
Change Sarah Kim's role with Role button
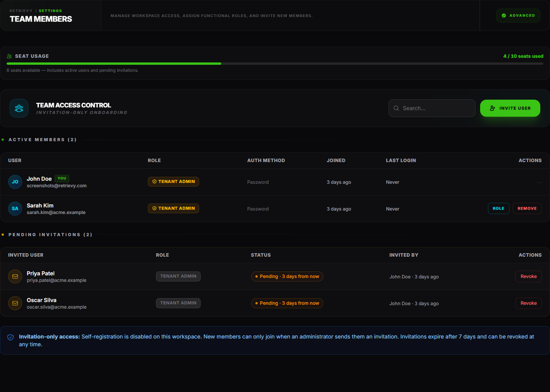click(x=499, y=208)
